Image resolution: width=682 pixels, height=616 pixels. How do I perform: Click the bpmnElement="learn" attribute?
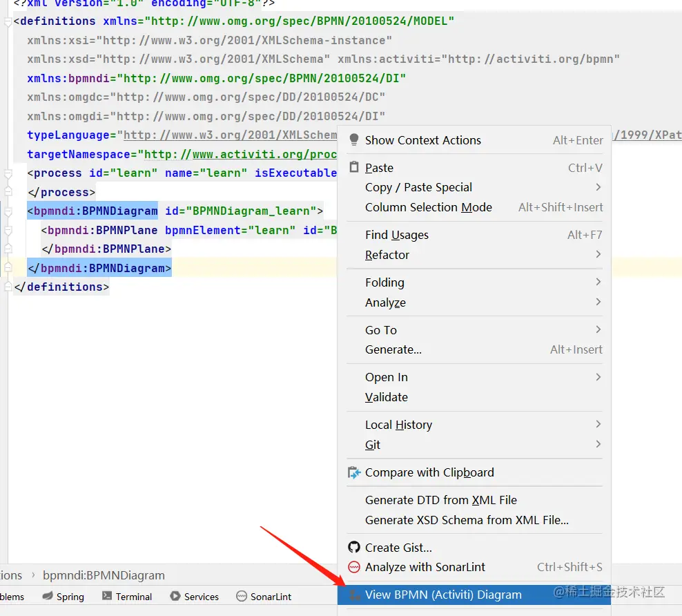[230, 230]
